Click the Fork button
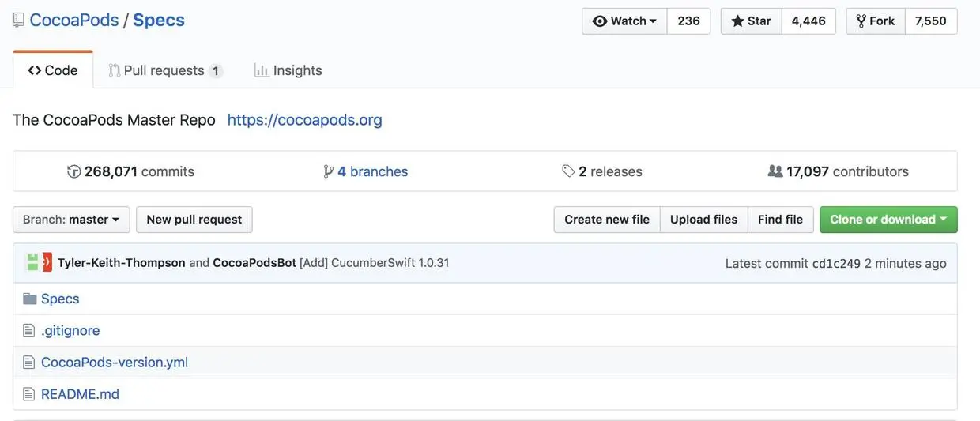The image size is (980, 421). click(x=875, y=21)
